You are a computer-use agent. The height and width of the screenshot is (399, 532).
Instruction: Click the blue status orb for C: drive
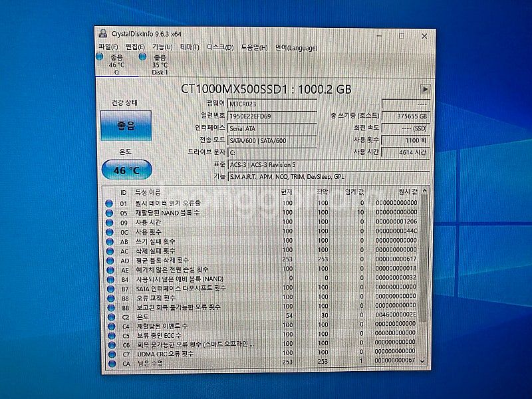[x=100, y=57]
